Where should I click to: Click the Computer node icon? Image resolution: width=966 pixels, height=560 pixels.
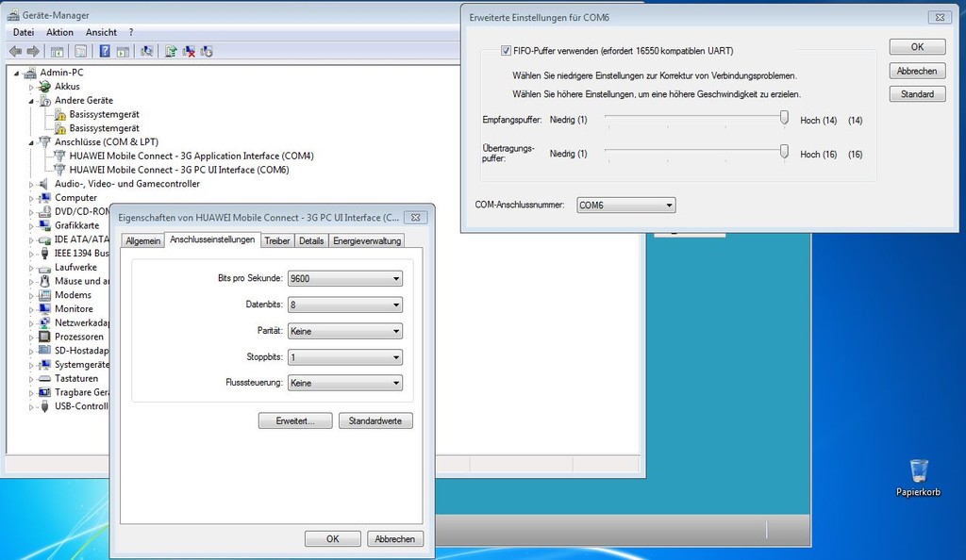click(44, 198)
